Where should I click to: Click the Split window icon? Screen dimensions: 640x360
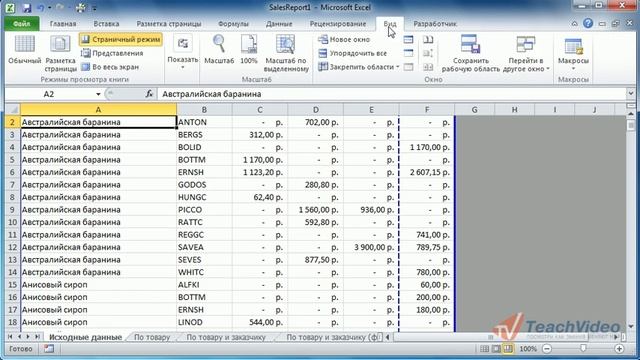click(408, 40)
